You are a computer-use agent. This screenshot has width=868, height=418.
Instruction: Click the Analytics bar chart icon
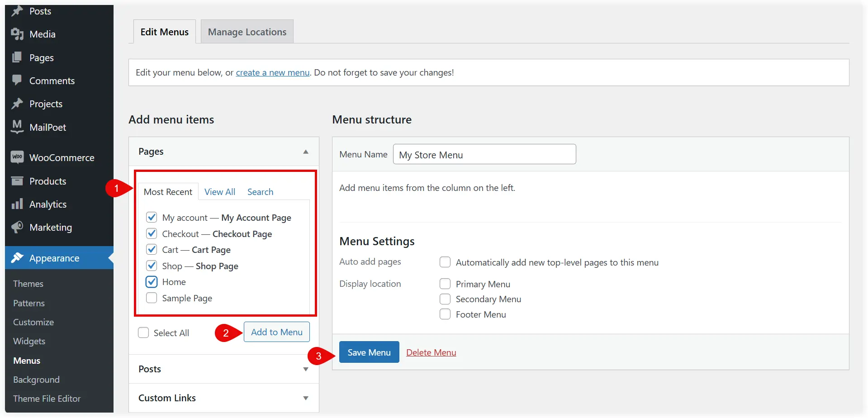coord(17,204)
